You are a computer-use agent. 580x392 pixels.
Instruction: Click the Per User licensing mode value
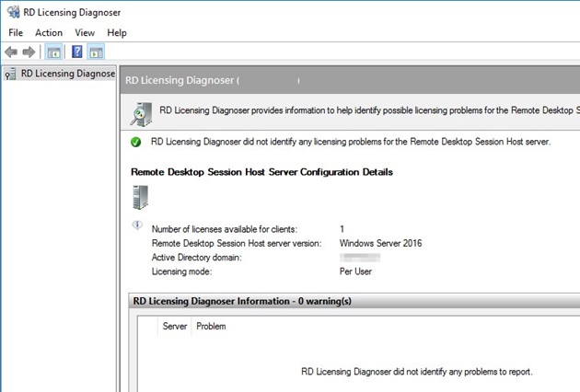pos(357,272)
